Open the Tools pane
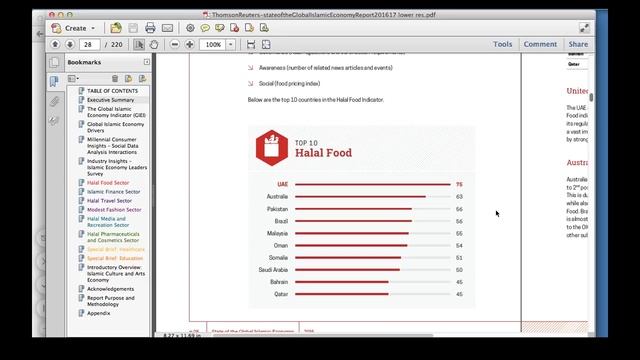The height and width of the screenshot is (360, 640). [502, 44]
